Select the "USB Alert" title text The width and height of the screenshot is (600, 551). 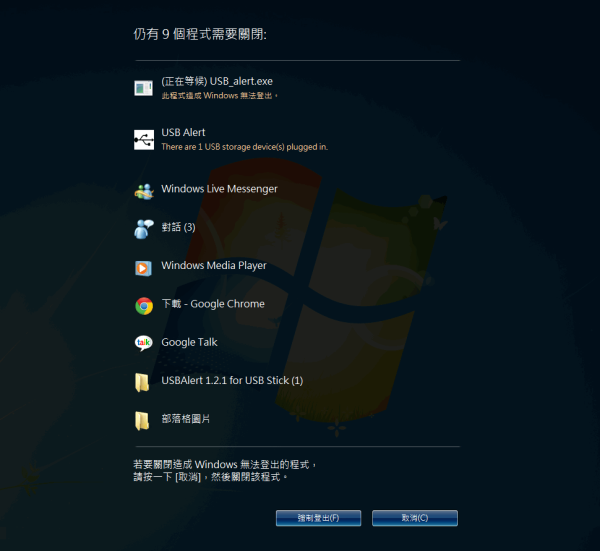tap(183, 132)
